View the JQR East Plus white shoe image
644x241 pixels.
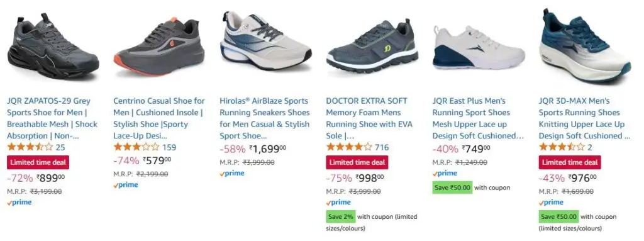(x=479, y=47)
